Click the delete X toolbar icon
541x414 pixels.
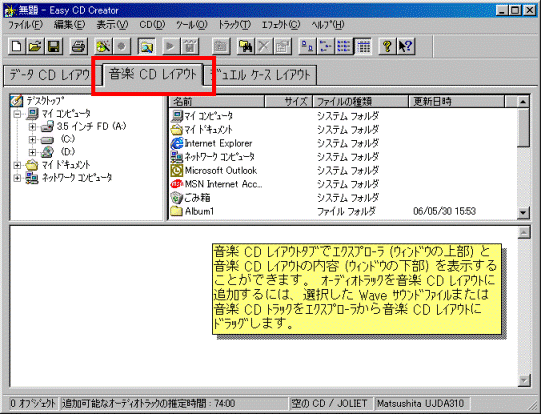point(264,46)
